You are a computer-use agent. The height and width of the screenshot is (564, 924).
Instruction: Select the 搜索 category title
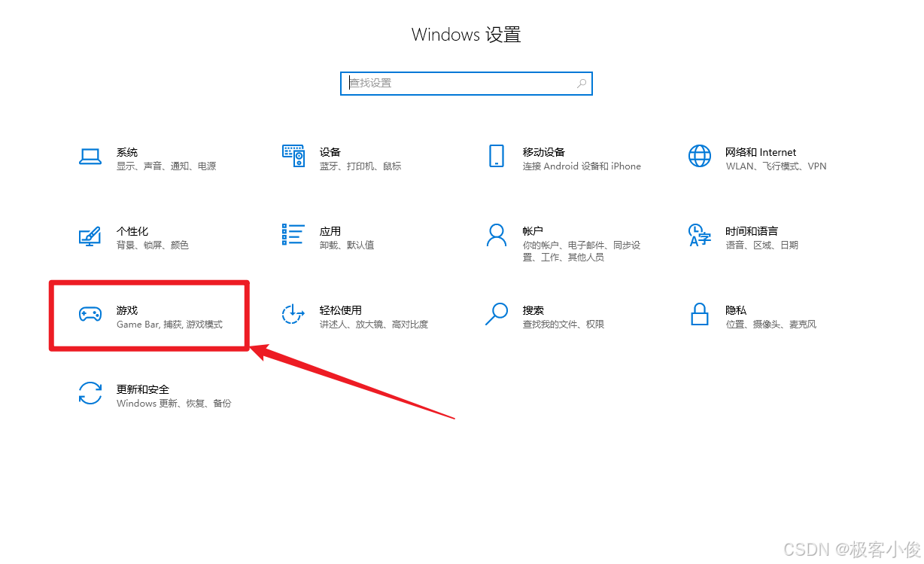point(533,310)
